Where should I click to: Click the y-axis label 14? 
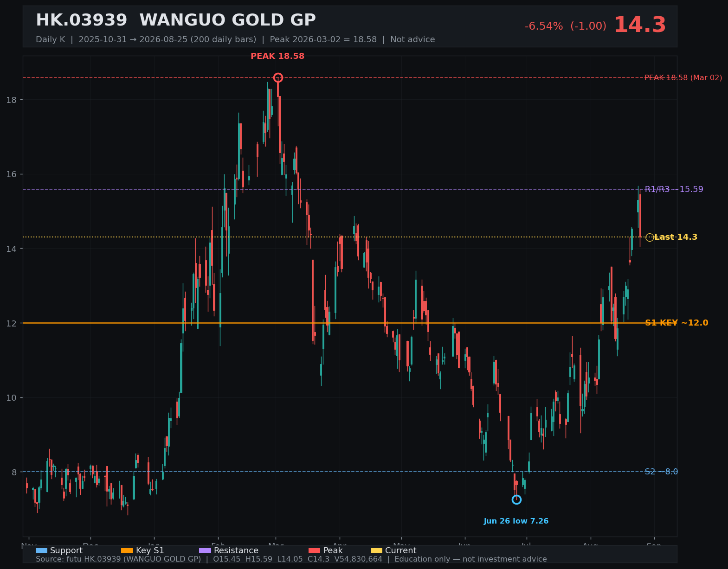pyautogui.click(x=12, y=249)
